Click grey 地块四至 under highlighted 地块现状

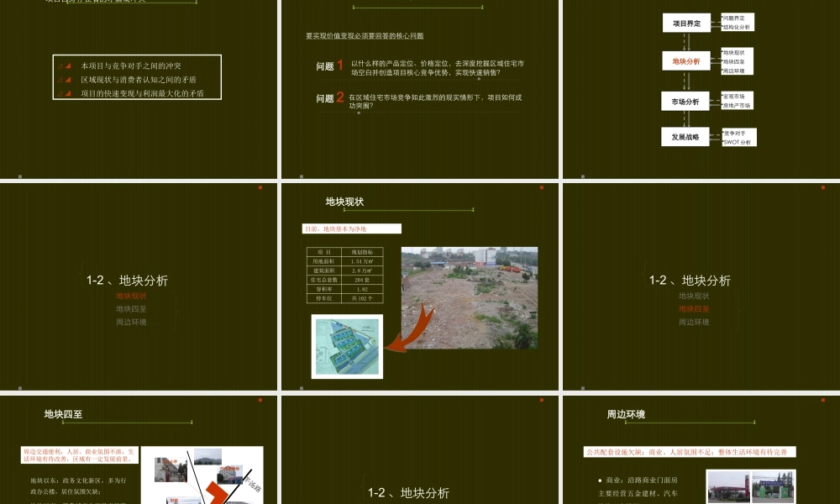(131, 309)
